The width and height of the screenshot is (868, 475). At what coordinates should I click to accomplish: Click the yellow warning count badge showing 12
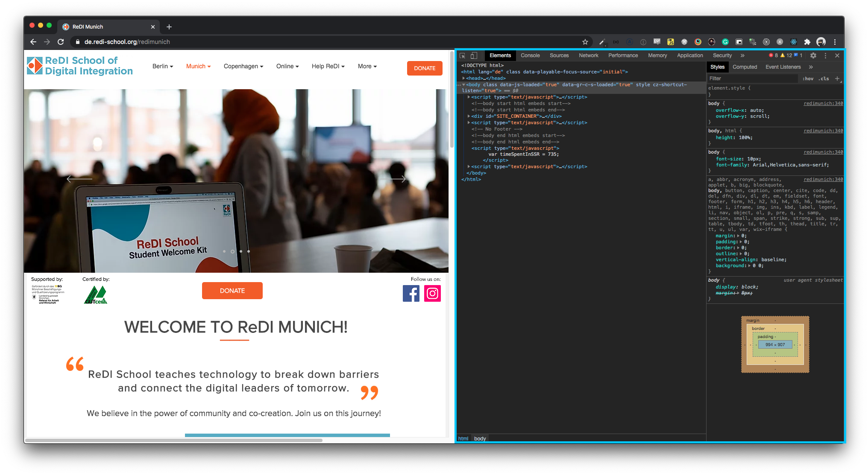tap(786, 55)
